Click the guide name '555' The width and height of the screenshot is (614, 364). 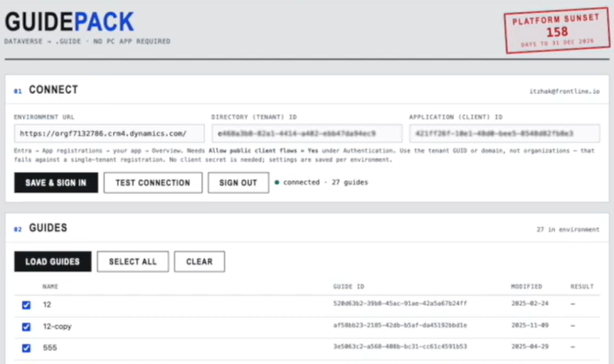point(50,348)
